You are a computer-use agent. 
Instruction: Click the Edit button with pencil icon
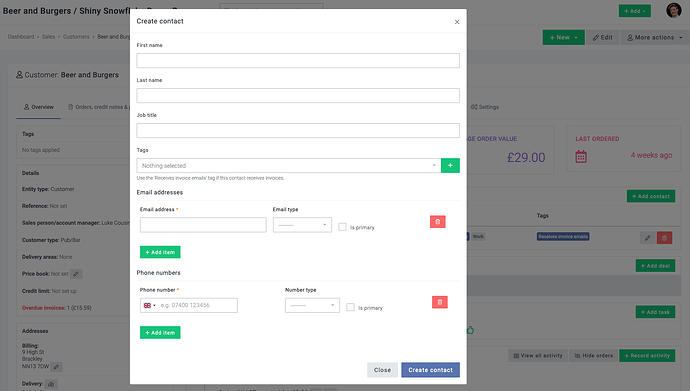[x=602, y=37]
